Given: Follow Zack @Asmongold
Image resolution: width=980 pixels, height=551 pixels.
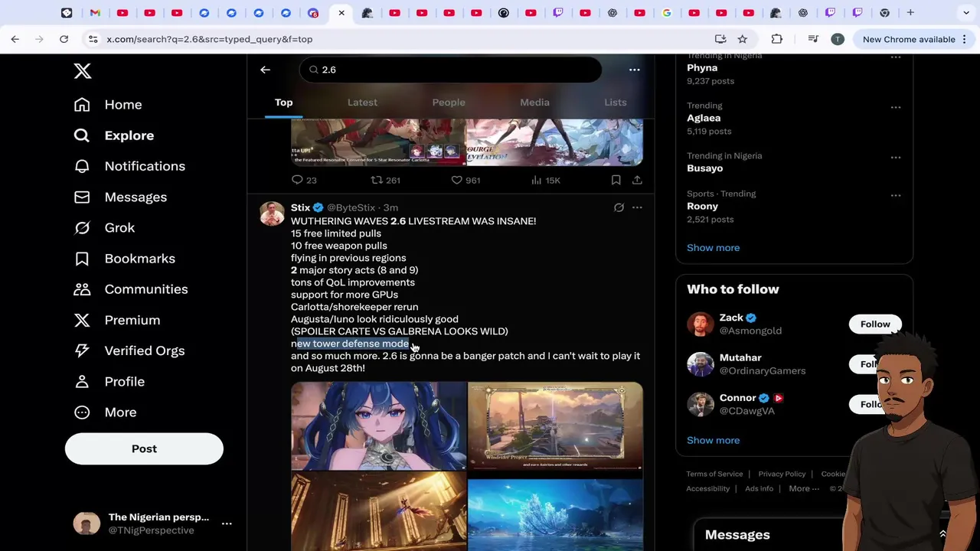Looking at the screenshot, I should (x=874, y=324).
